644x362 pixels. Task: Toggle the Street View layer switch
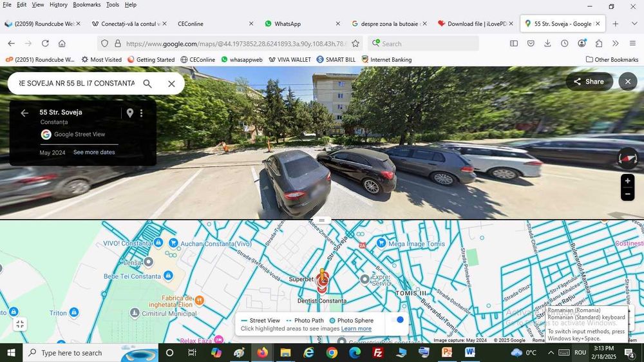(x=397, y=320)
